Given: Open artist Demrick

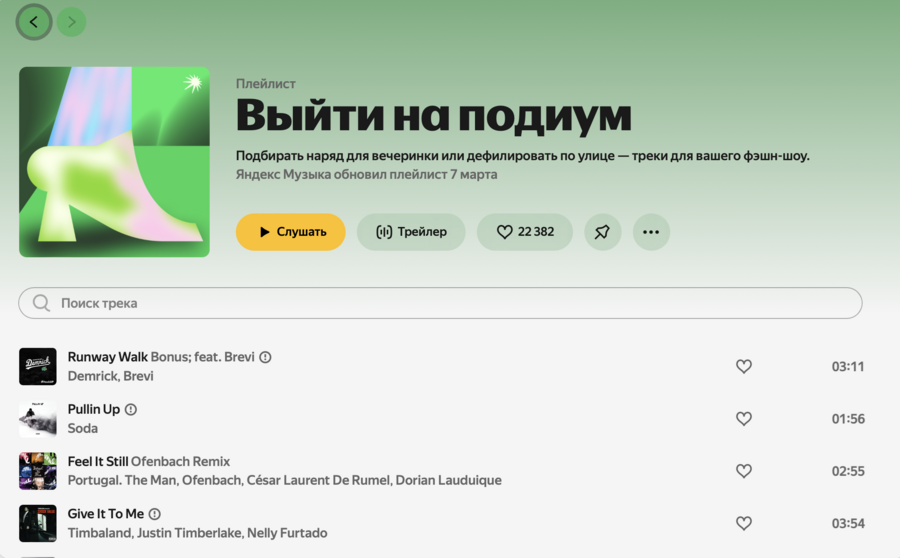Looking at the screenshot, I should click(x=93, y=376).
